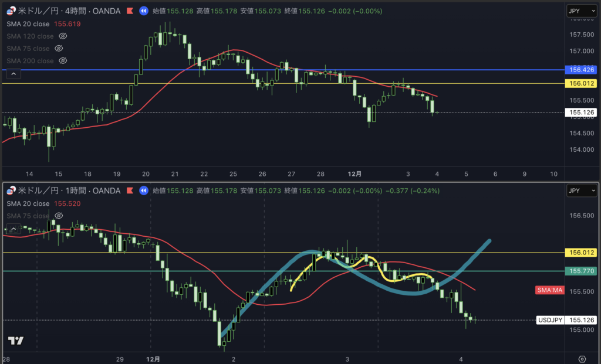The width and height of the screenshot is (601, 364).
Task: Click the TradingView logo in lower chart
Action: coord(16,341)
